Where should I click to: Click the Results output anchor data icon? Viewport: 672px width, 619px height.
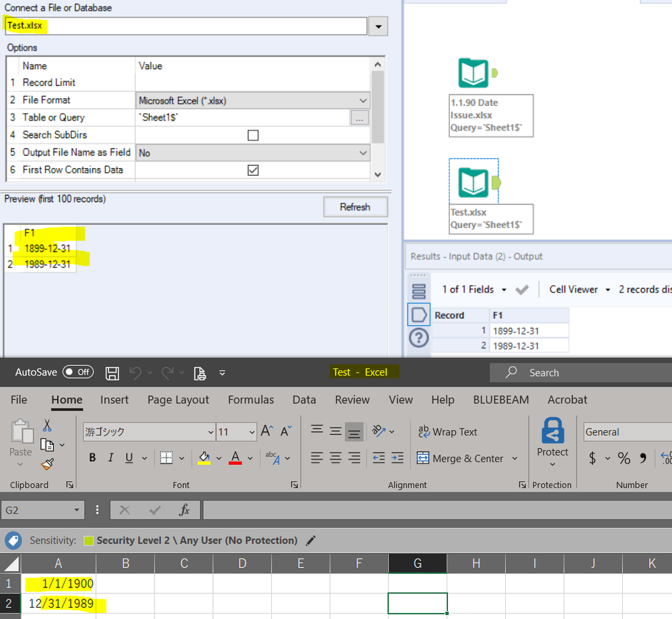point(418,315)
